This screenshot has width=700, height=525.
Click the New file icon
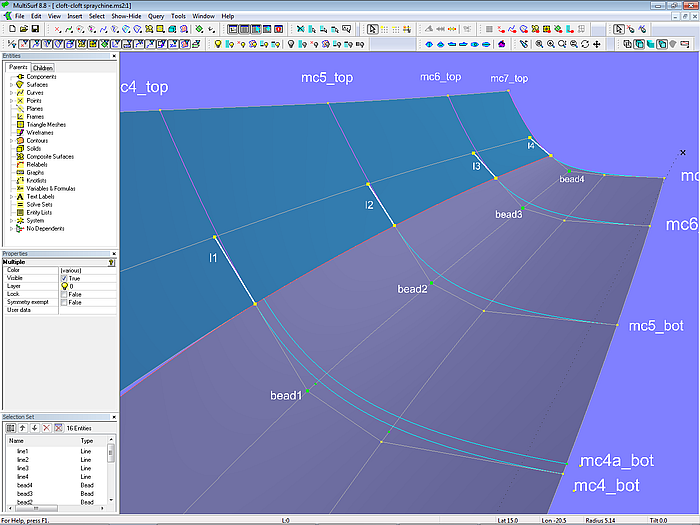point(10,30)
